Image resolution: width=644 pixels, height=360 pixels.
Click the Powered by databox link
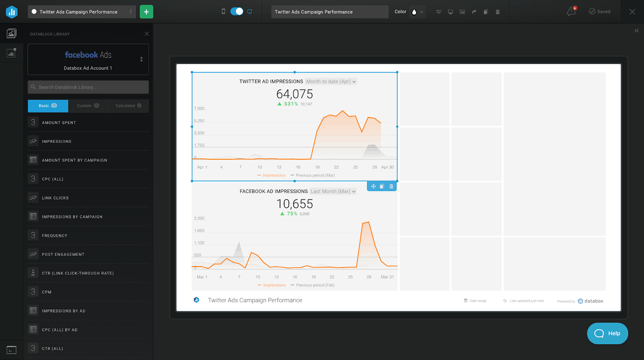[580, 301]
